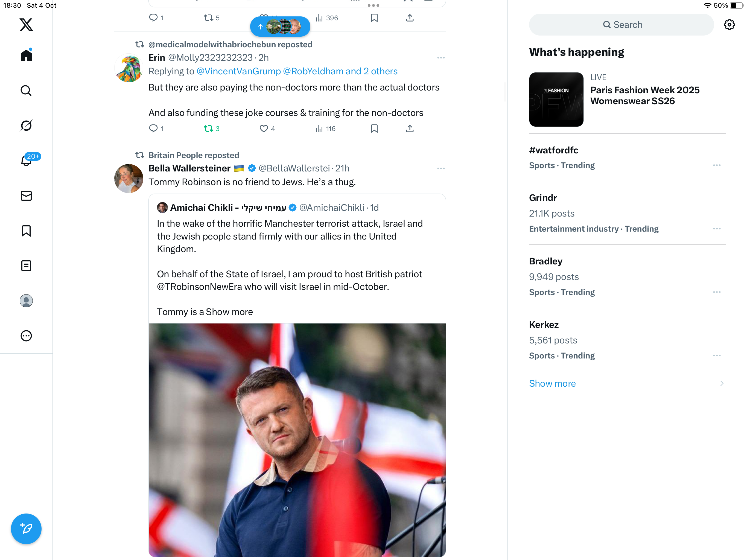
Task: Open Explore search tab in sidebar
Action: (x=26, y=91)
